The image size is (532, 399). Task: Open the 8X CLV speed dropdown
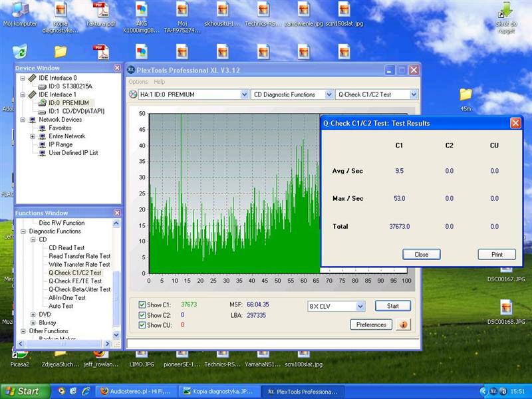click(x=360, y=307)
